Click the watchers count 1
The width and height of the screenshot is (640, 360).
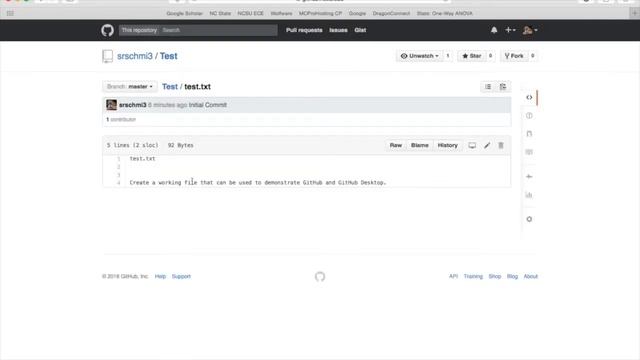point(448,56)
